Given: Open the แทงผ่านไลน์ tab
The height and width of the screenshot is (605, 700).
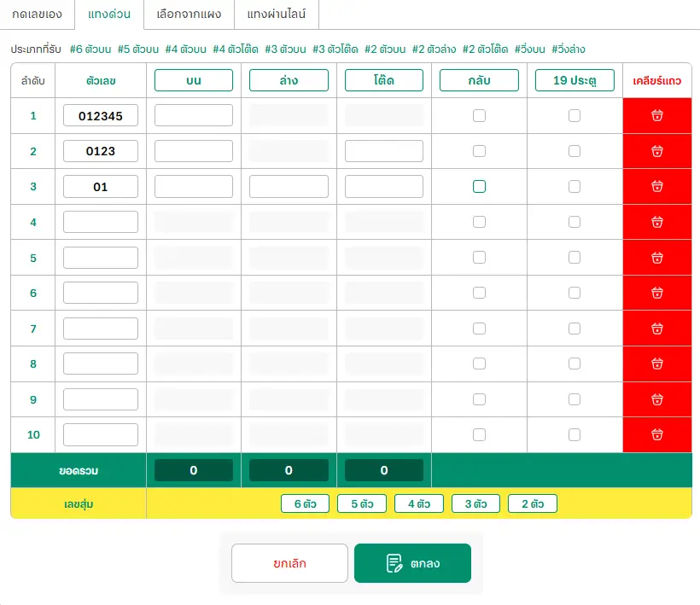Looking at the screenshot, I should point(277,15).
